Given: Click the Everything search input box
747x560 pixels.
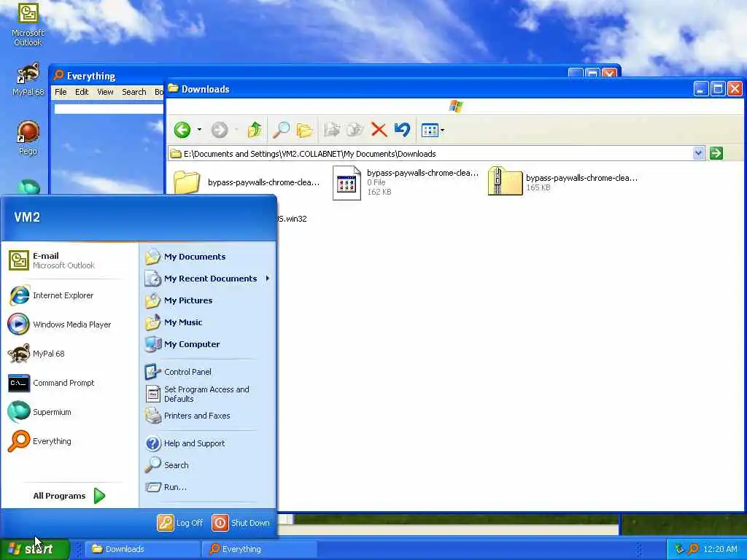Looking at the screenshot, I should tap(109, 109).
